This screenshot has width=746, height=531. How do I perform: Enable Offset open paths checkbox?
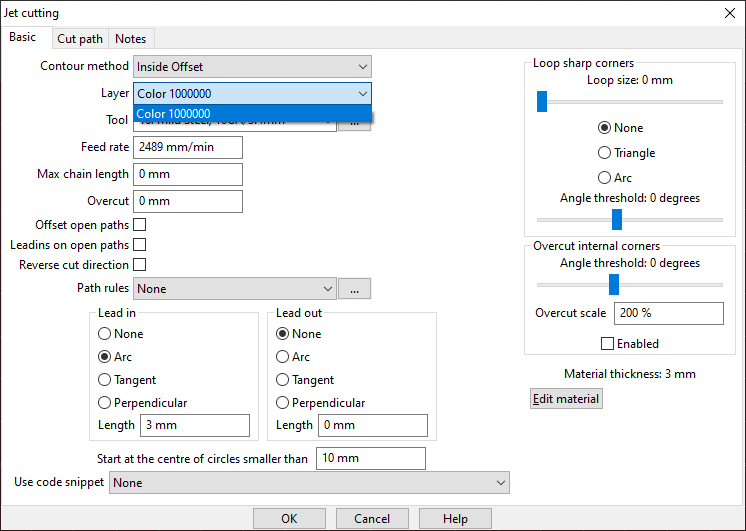pyautogui.click(x=140, y=225)
